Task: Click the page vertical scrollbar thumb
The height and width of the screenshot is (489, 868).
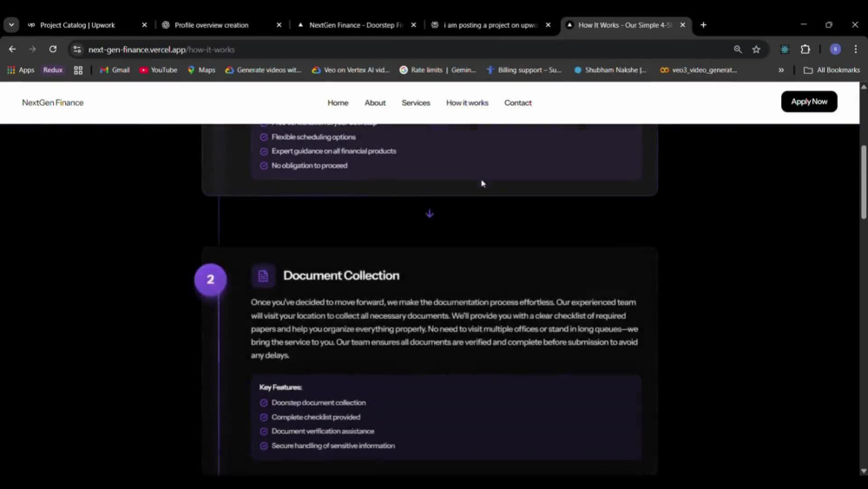Action: point(864,182)
